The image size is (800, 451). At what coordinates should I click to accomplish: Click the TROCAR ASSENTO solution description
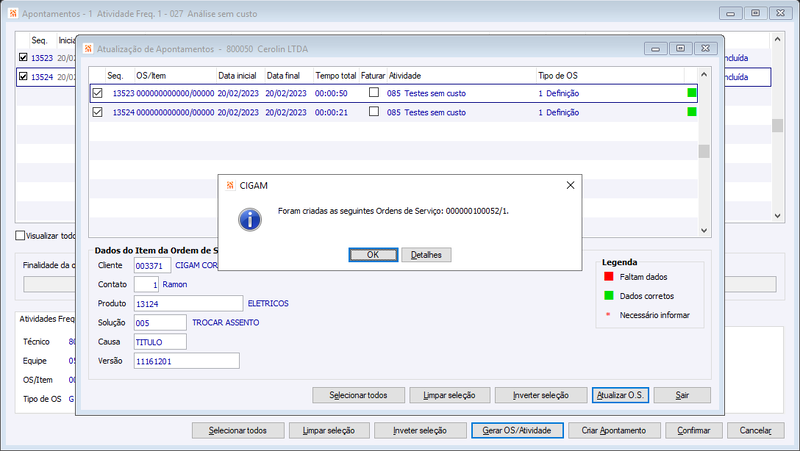[x=226, y=322]
